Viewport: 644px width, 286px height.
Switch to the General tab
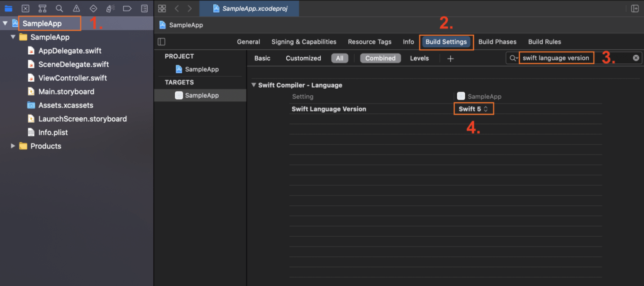point(248,42)
